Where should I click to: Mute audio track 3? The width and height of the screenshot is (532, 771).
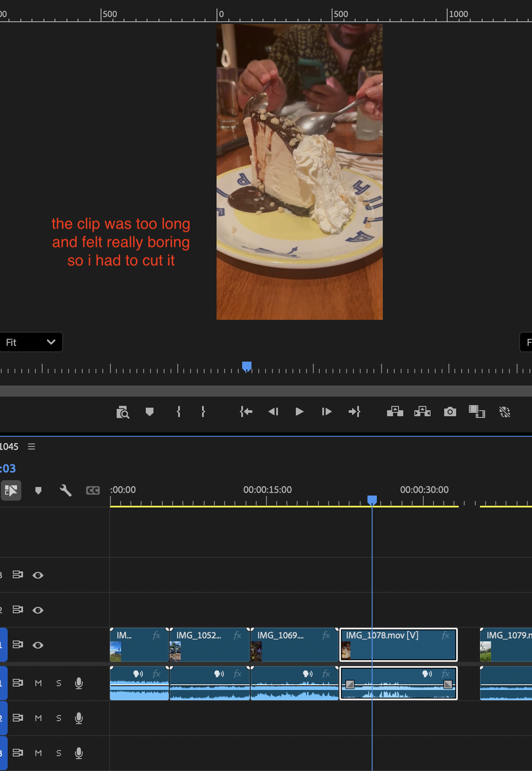(38, 753)
